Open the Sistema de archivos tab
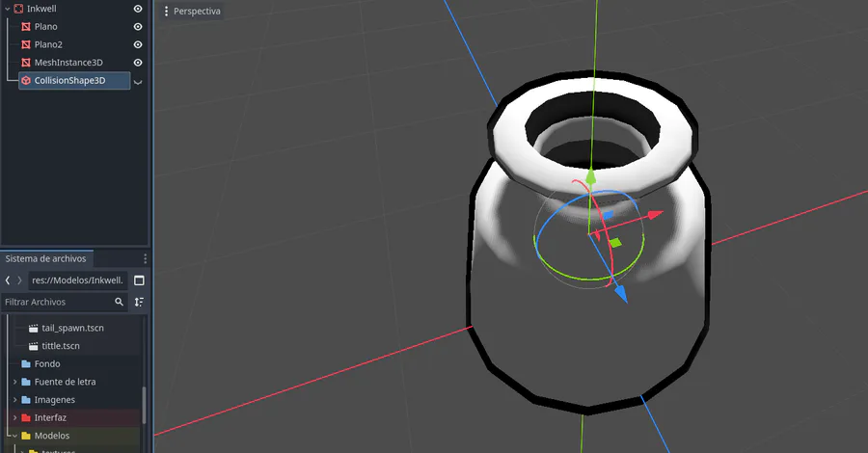The width and height of the screenshot is (868, 453). pyautogui.click(x=46, y=258)
